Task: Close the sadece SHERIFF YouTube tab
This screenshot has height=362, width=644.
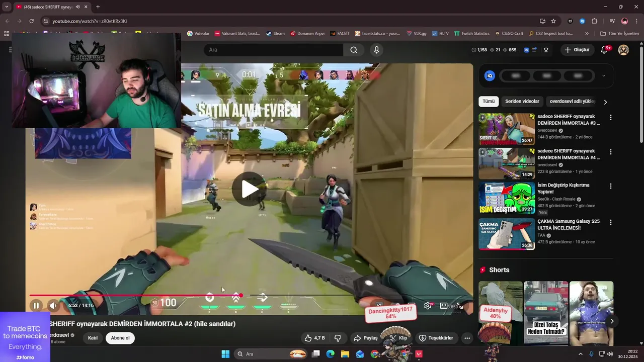Action: pos(86,7)
